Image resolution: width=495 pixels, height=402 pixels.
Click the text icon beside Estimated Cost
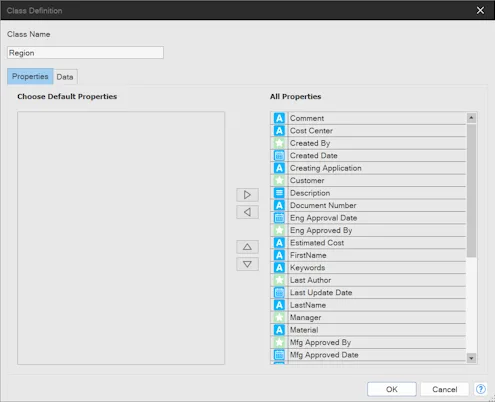279,243
